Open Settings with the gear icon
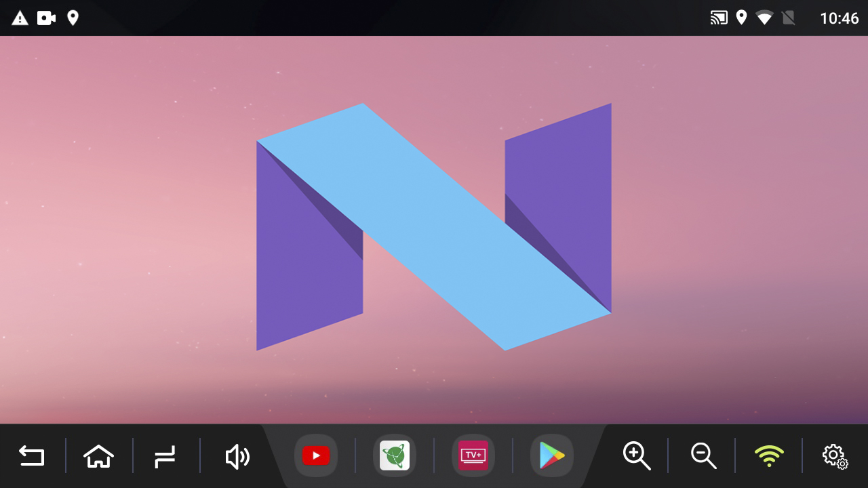Image resolution: width=868 pixels, height=488 pixels. 835,455
